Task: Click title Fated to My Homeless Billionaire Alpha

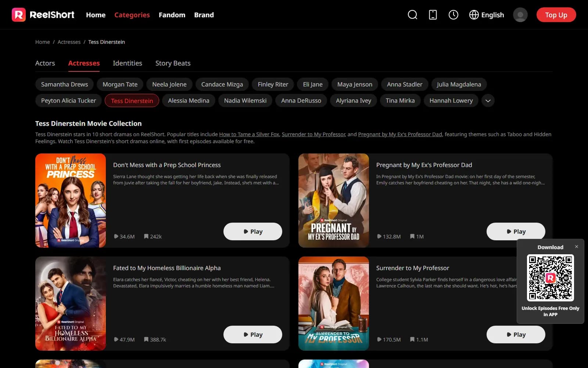Action: pyautogui.click(x=167, y=268)
